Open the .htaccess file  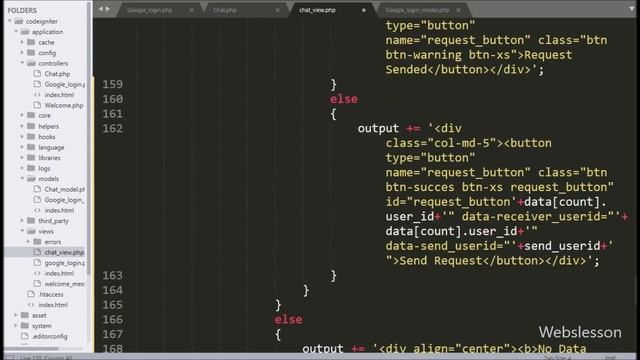[51, 294]
